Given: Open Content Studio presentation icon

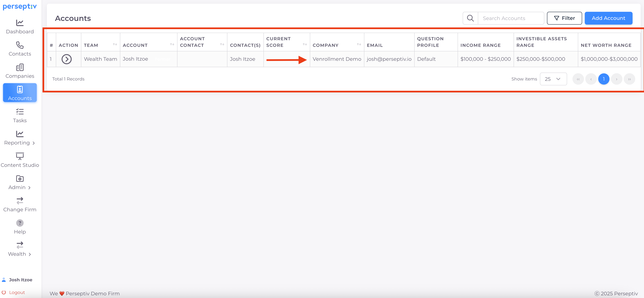Looking at the screenshot, I should pos(20,156).
